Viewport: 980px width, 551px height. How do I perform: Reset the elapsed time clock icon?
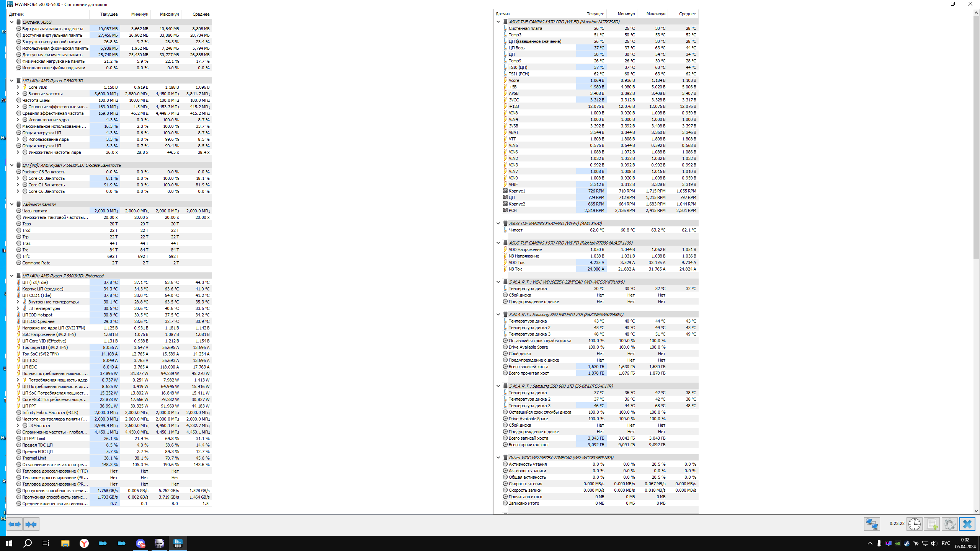tap(914, 524)
